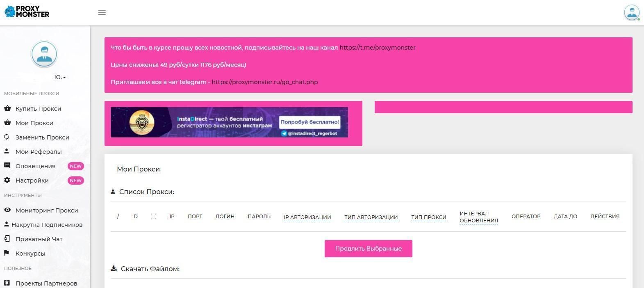Open Оповещения sidebar item

coord(35,166)
